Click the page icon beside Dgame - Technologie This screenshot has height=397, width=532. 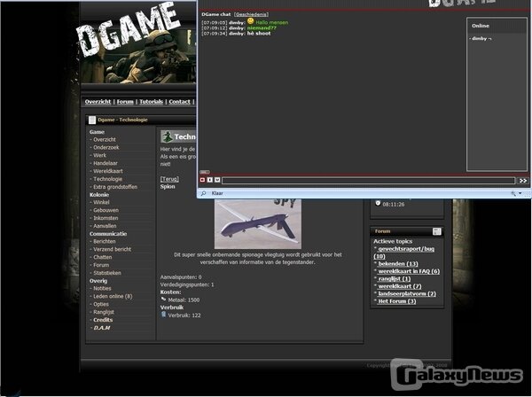[x=92, y=120]
